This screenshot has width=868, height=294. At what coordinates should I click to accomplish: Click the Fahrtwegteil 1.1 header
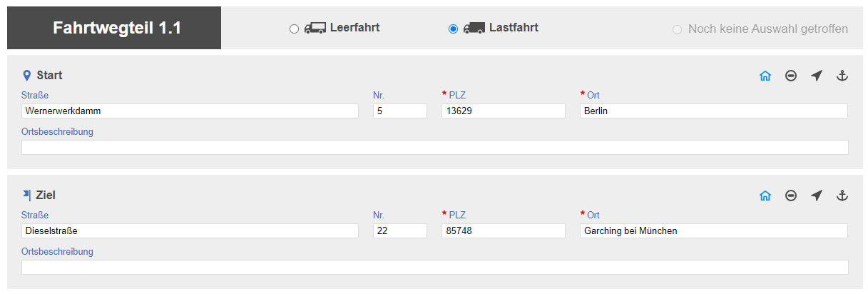click(x=117, y=29)
